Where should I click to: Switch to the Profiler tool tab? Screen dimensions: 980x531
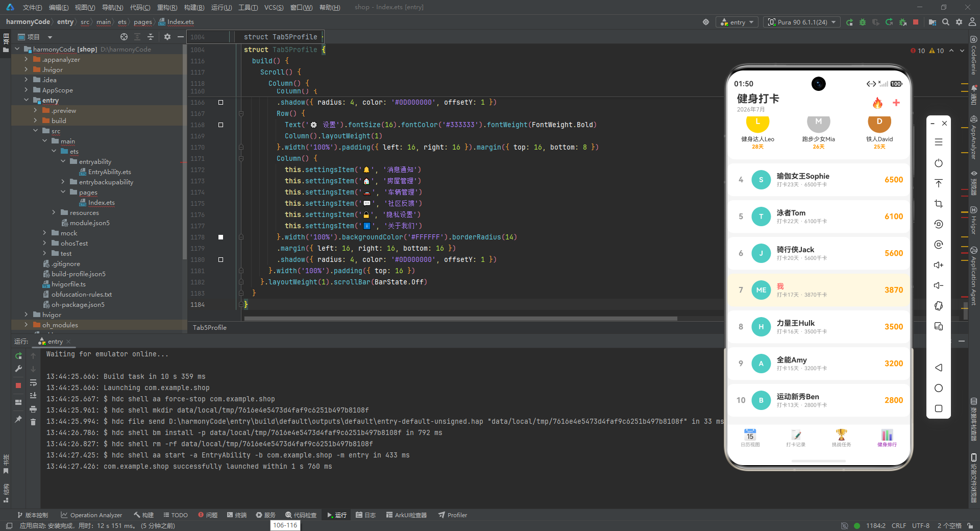[x=452, y=515]
